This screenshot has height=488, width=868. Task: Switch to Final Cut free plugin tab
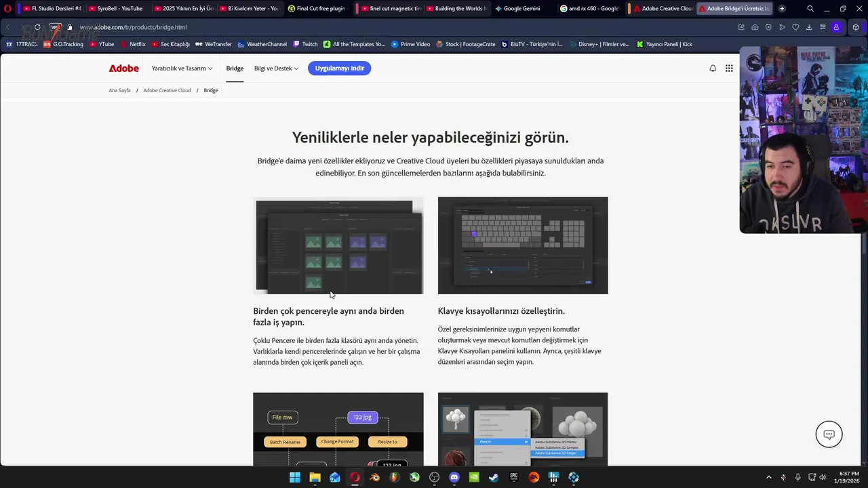tap(316, 9)
